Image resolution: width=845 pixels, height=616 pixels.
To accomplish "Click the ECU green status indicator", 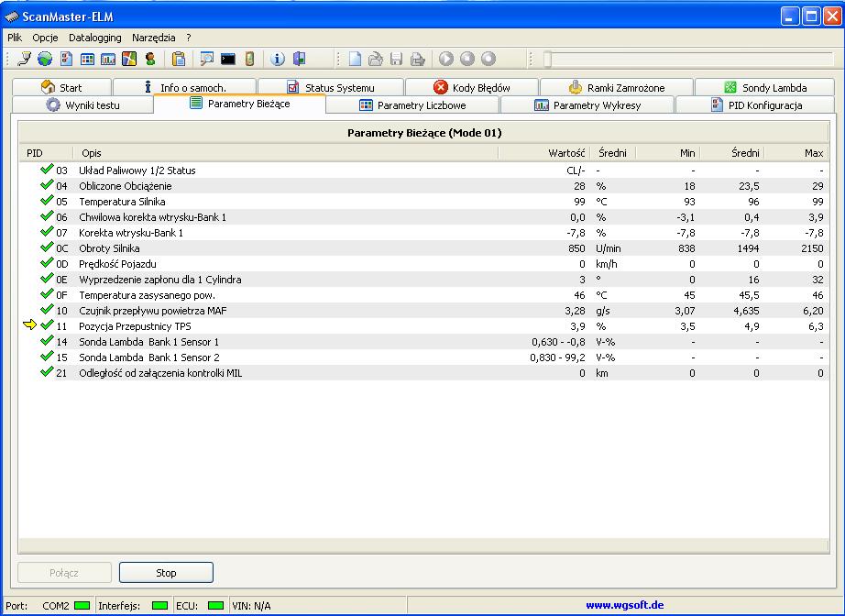I will pyautogui.click(x=215, y=606).
